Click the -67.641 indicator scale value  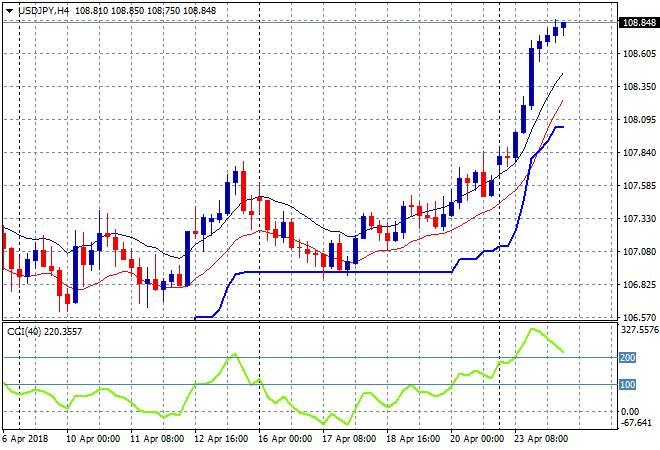(x=636, y=422)
